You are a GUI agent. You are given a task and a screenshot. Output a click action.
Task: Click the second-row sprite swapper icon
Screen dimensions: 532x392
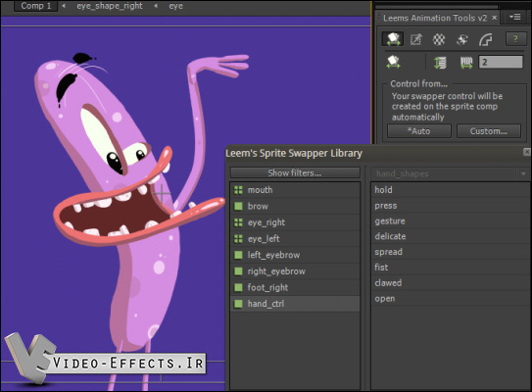(393, 63)
